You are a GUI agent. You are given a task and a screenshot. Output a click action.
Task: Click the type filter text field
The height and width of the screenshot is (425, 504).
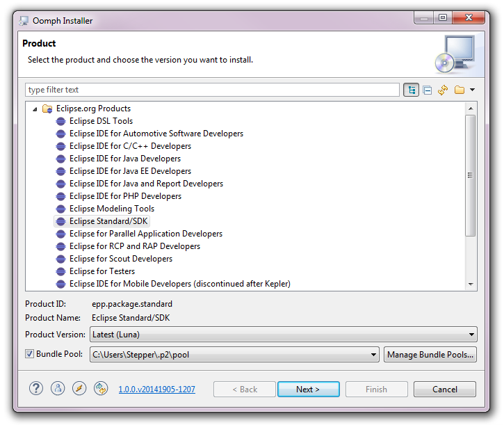(212, 90)
